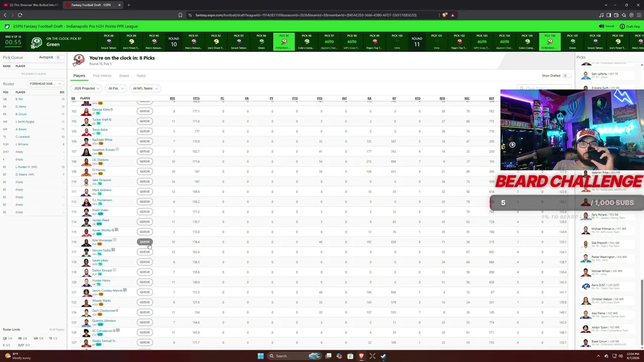Open Jake Ferguson player link
The height and width of the screenshot is (362, 644).
102,180
